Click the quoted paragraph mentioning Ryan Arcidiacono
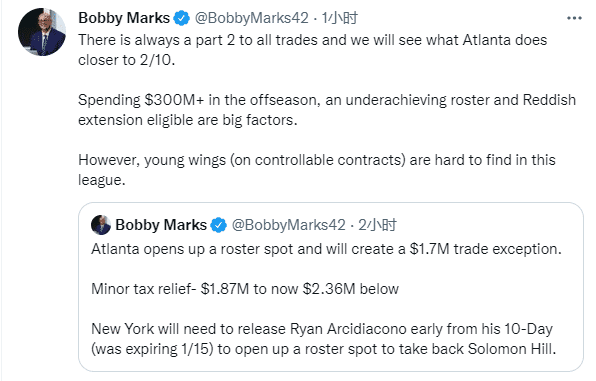The width and height of the screenshot is (596, 381). [323, 339]
